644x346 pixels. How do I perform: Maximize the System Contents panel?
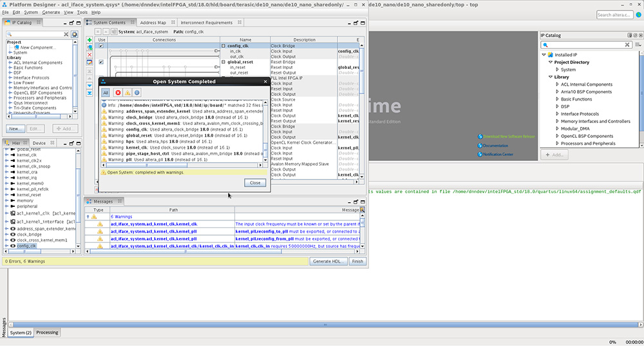coord(363,23)
